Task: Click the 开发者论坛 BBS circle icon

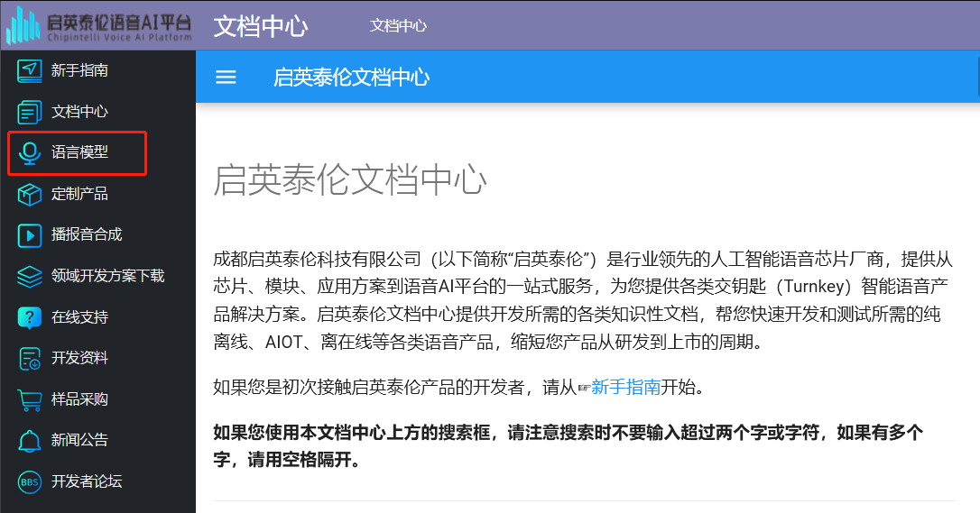Action: (x=30, y=481)
